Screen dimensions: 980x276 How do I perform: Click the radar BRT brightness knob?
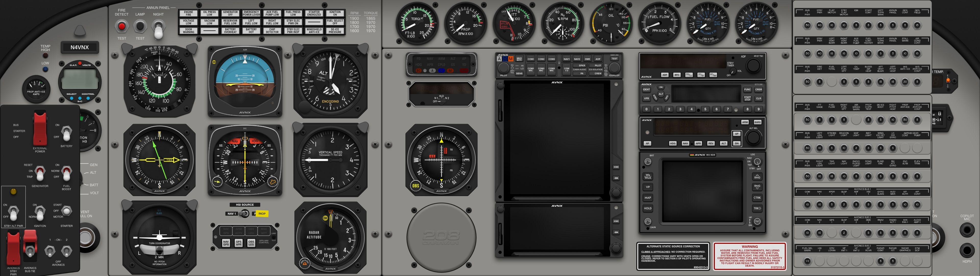tap(647, 162)
